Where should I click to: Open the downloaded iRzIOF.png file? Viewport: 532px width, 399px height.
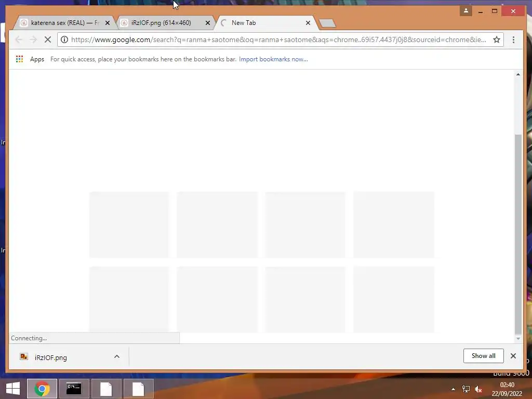(x=51, y=357)
